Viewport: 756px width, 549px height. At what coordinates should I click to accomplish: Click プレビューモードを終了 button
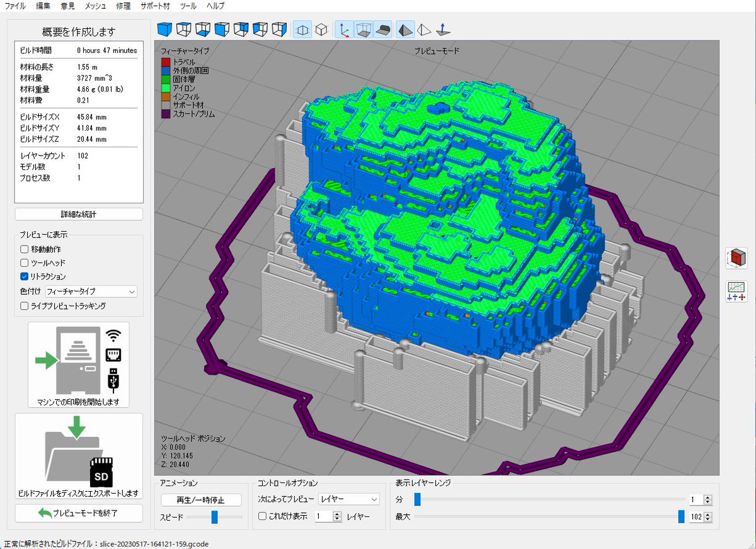click(79, 513)
